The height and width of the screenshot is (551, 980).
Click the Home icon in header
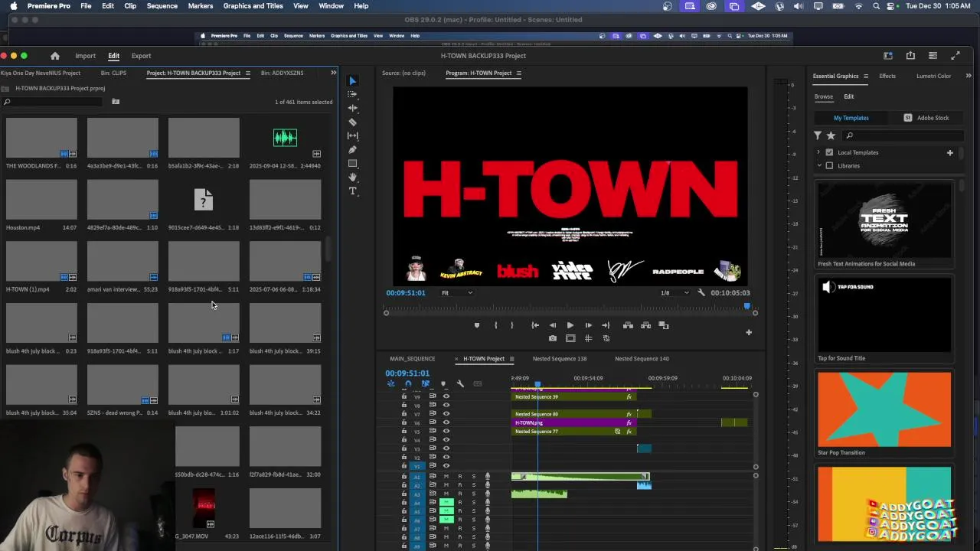tap(55, 56)
